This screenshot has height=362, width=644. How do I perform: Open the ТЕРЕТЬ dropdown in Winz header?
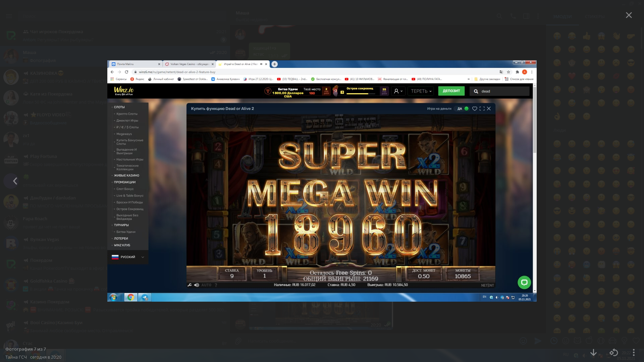click(421, 91)
